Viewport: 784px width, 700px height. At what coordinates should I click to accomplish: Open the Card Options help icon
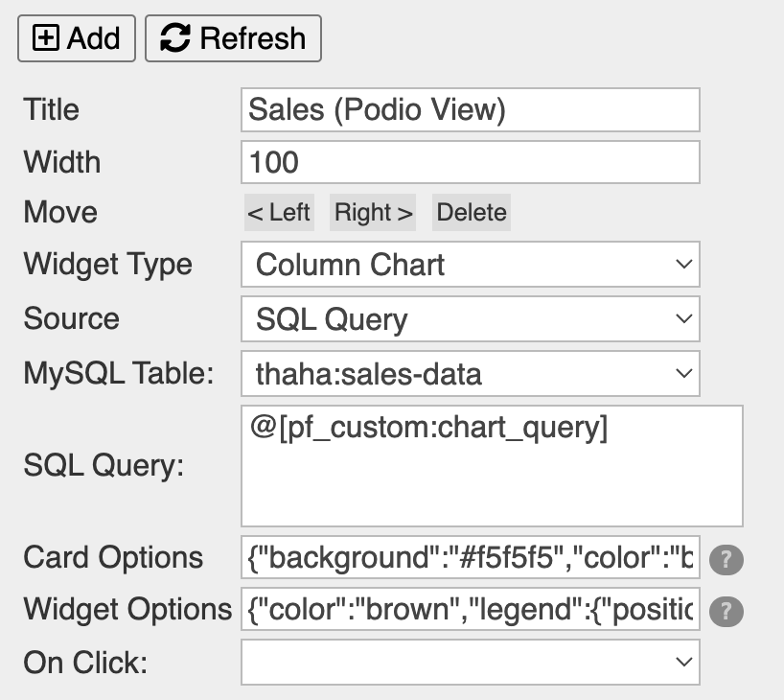pyautogui.click(x=726, y=559)
